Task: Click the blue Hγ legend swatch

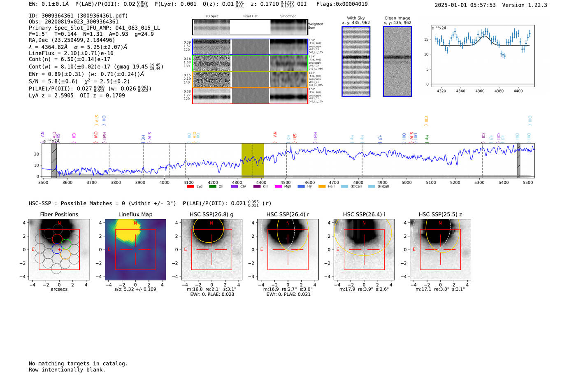Action: click(x=301, y=186)
